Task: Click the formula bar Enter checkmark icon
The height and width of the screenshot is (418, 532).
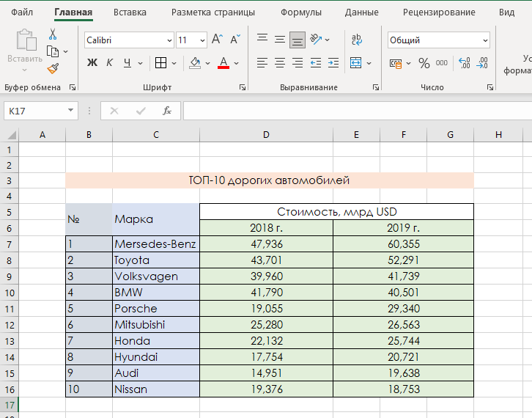Action: click(141, 111)
